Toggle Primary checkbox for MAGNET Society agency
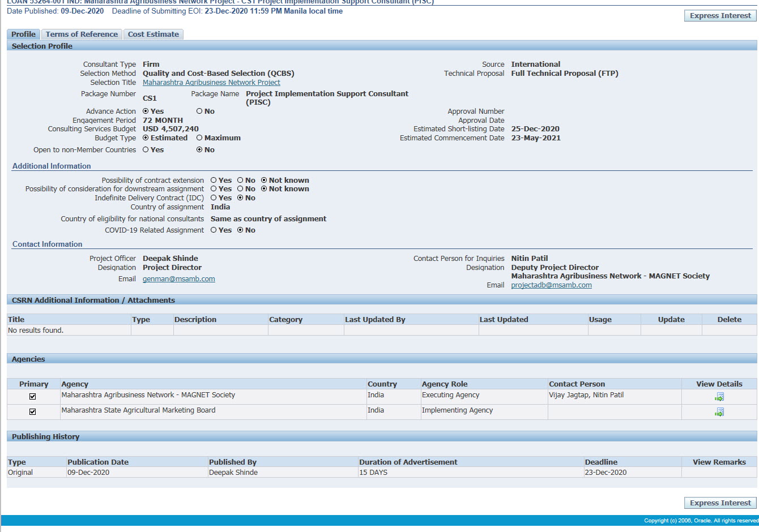The width and height of the screenshot is (759, 532). tap(32, 397)
